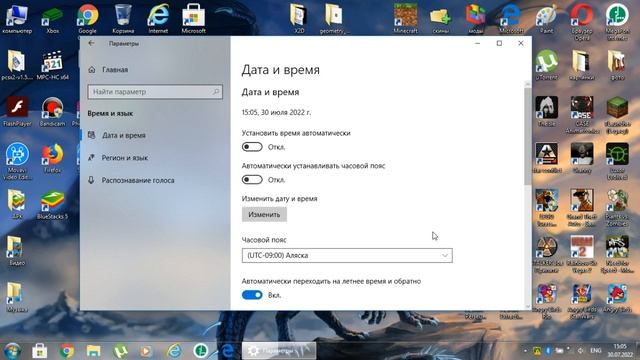This screenshot has width=640, height=360.
Task: Launch Paint from the desktop
Action: click(x=547, y=19)
